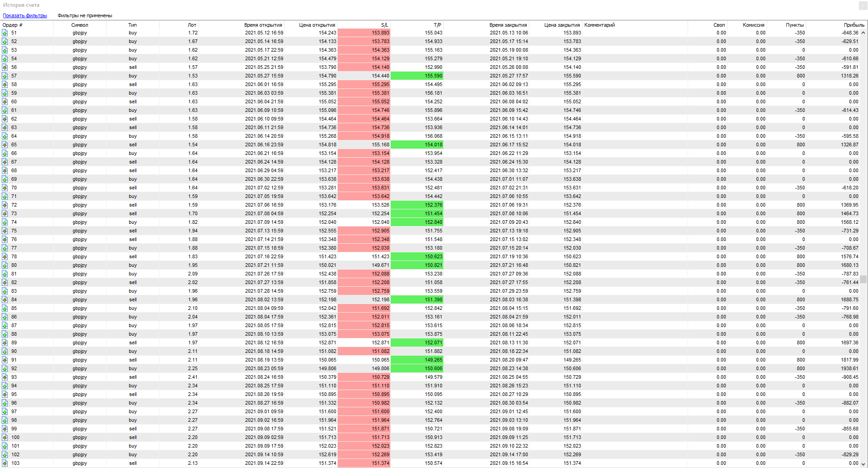Click the red S/L cell of order 51

coord(364,33)
